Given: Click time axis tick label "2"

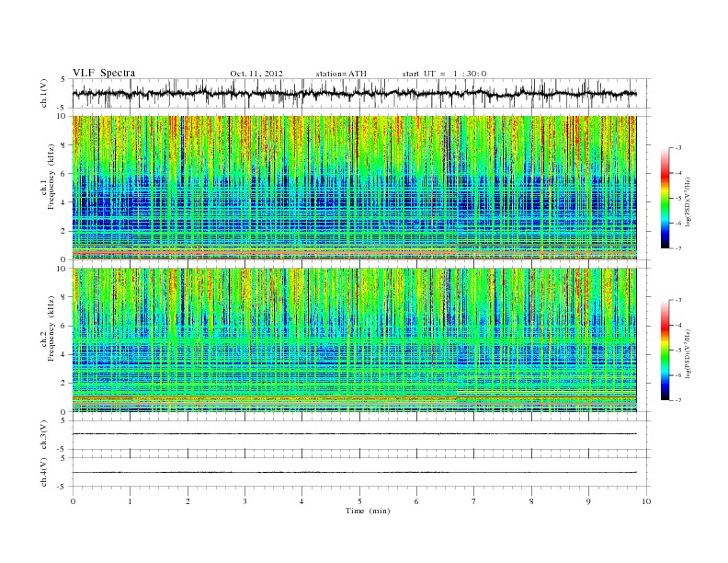Looking at the screenshot, I should (x=188, y=501).
